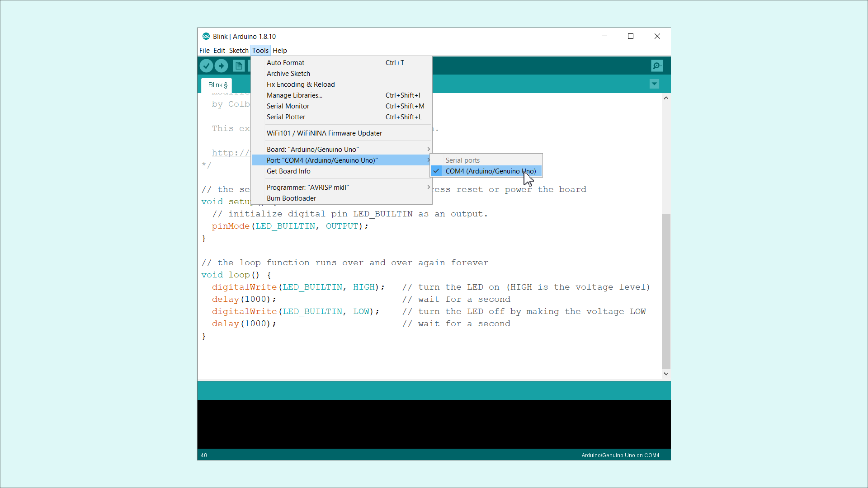Open WiFi101 / WiFiNINA Firmware Updater

pyautogui.click(x=341, y=133)
